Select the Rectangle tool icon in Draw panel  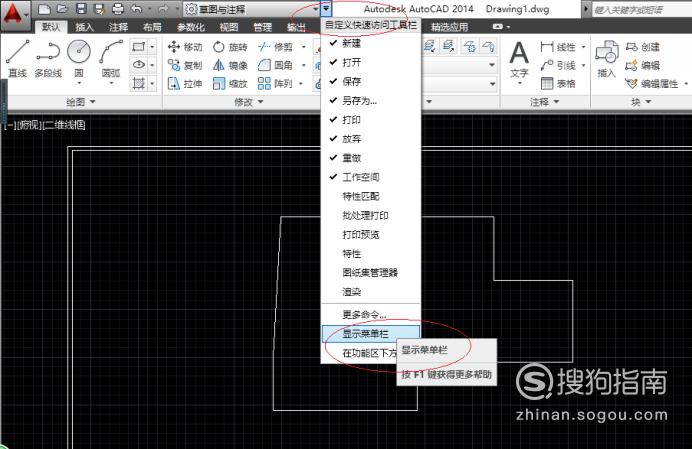139,46
